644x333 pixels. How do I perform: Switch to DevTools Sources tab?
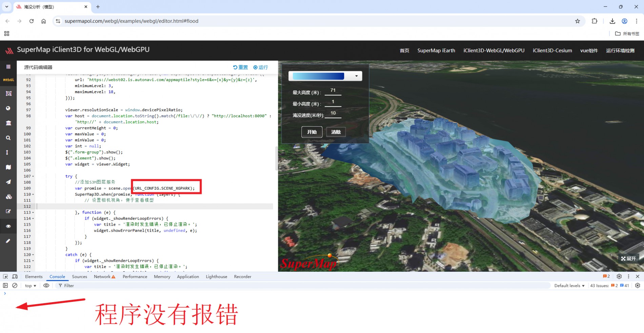click(80, 277)
